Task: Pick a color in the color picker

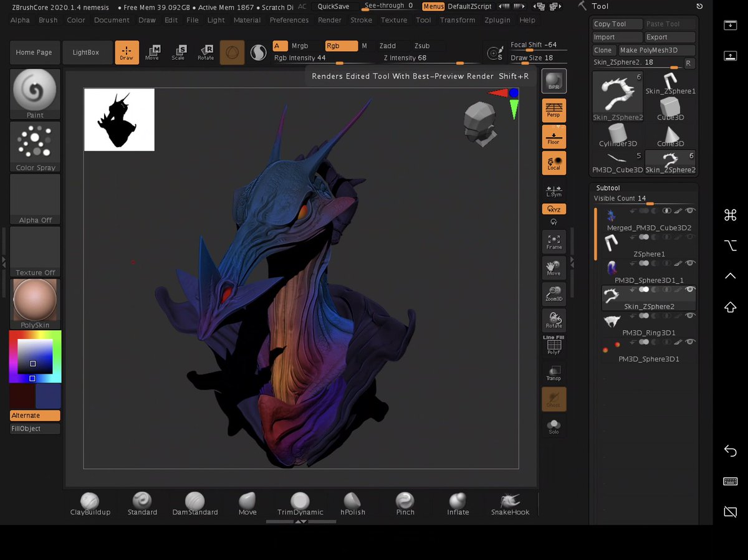Action: coord(35,356)
